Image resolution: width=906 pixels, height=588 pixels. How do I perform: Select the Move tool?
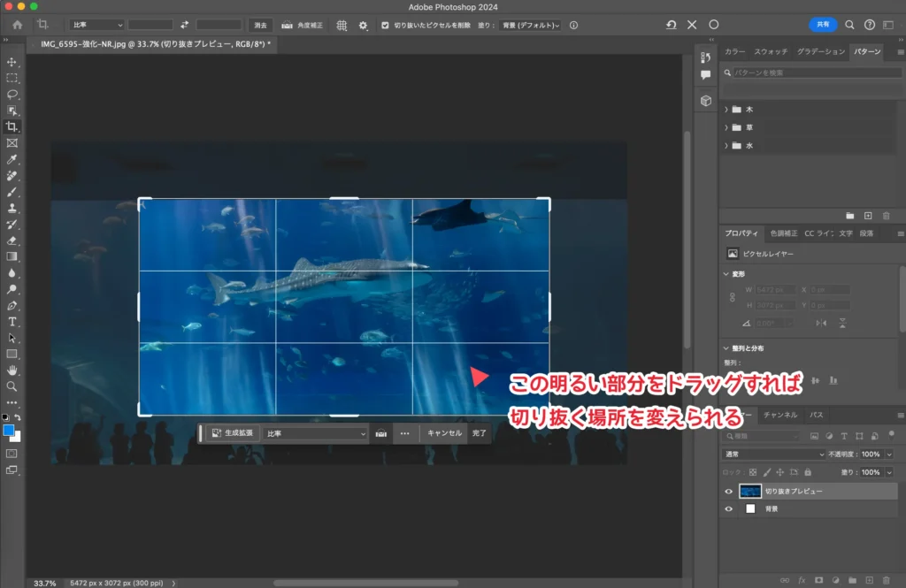click(12, 62)
